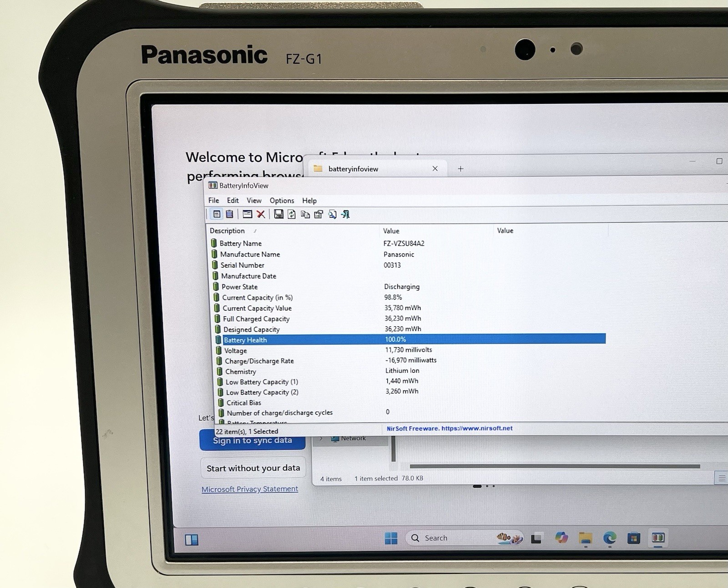
Task: Click Start without your data button
Action: point(253,468)
